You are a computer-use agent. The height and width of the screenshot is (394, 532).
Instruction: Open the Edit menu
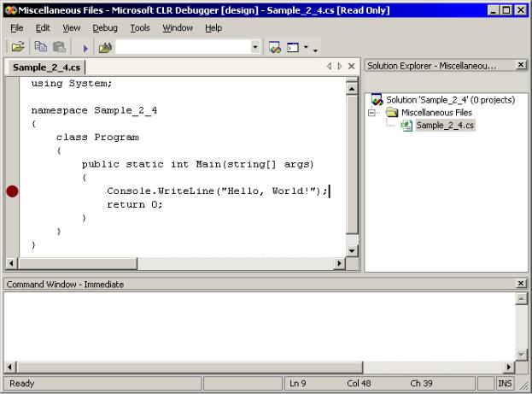point(43,28)
